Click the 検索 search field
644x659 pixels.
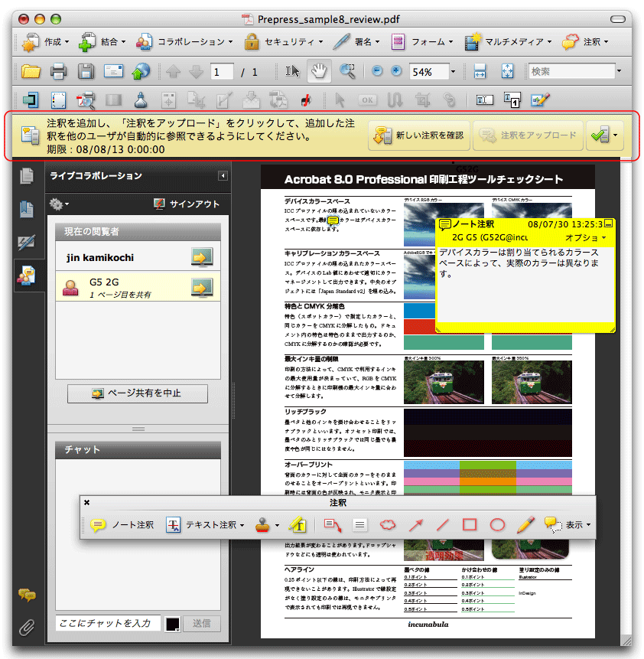point(572,71)
